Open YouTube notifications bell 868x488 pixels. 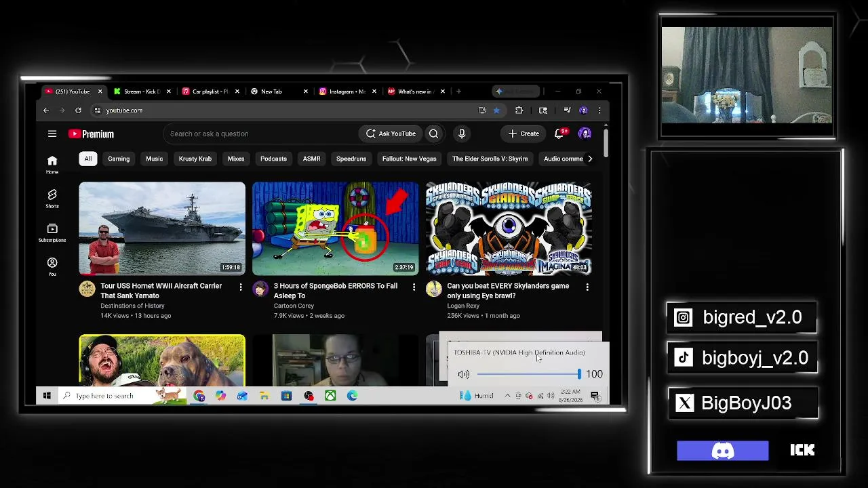(559, 134)
